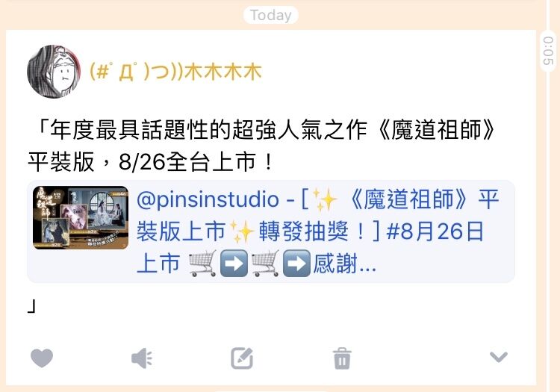The height and width of the screenshot is (392, 560).
Task: Tap the 8/26全台上市 text line
Action: [x=150, y=161]
